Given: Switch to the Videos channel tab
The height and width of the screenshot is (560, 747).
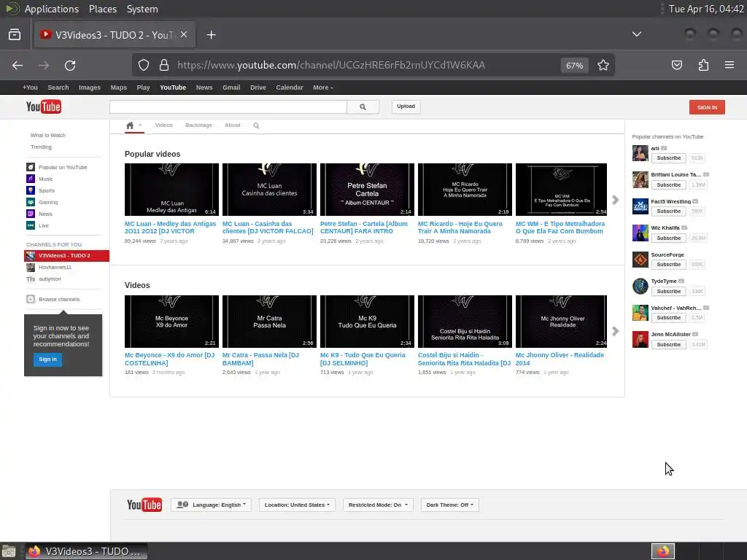Looking at the screenshot, I should click(164, 125).
